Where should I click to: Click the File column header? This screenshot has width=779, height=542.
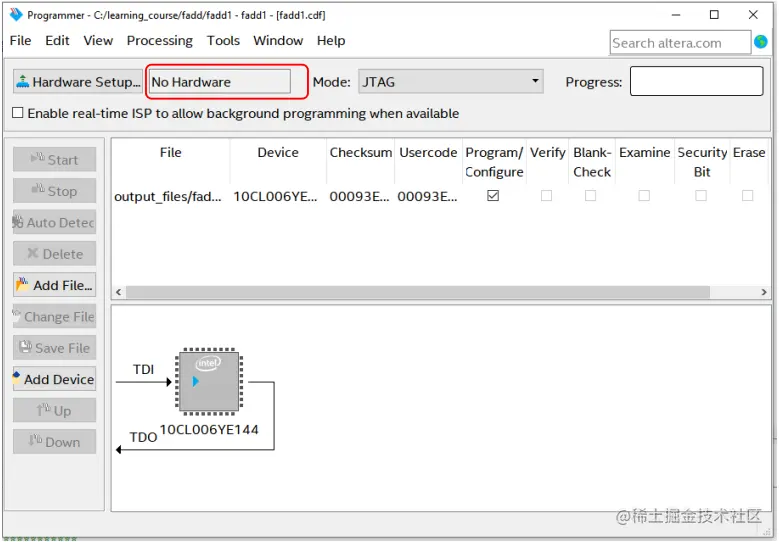coord(170,153)
